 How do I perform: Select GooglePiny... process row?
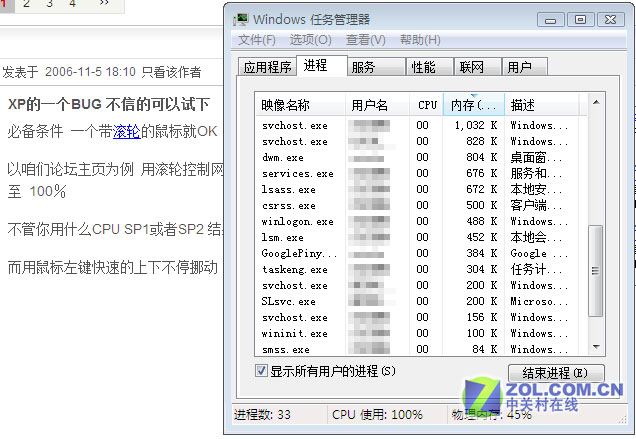coord(421,254)
